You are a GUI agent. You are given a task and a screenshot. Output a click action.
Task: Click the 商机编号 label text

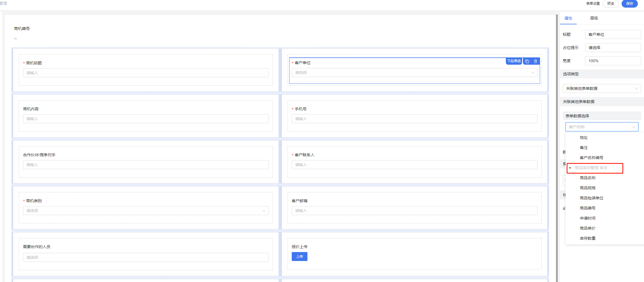coord(22,29)
